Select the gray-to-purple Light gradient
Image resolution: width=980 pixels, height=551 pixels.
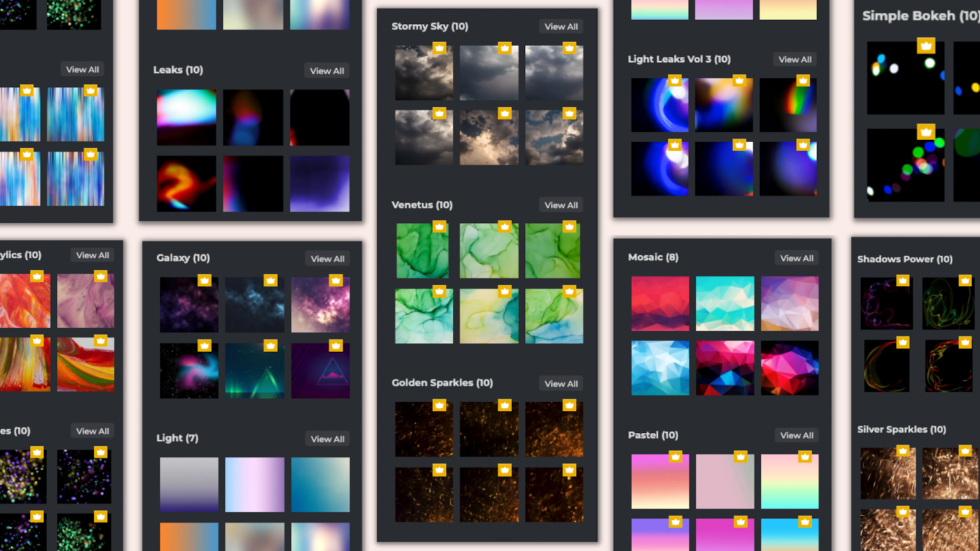pos(189,484)
